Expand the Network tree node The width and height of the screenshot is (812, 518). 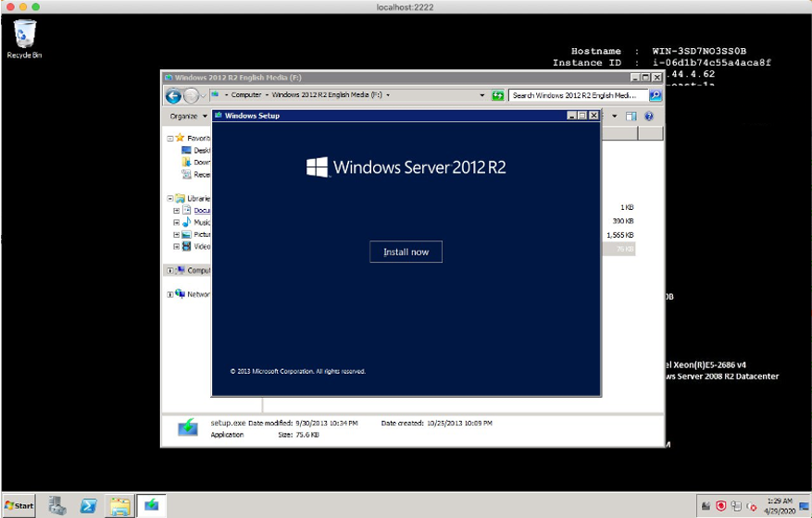[x=169, y=294]
